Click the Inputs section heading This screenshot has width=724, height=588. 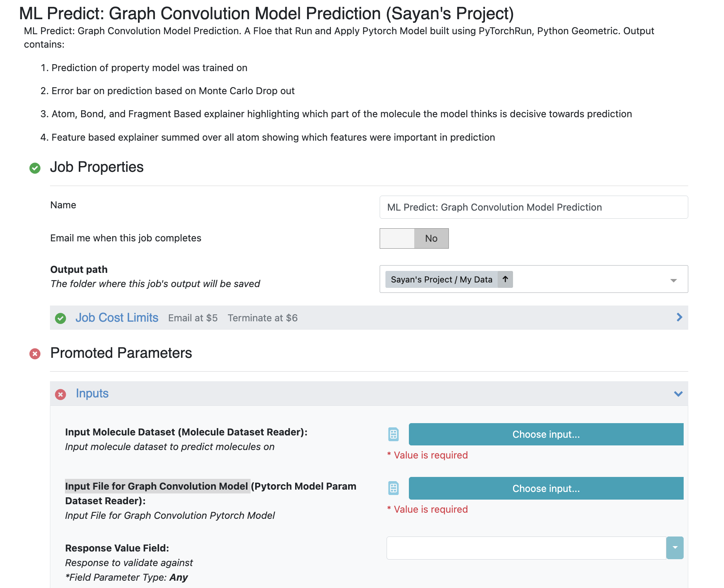coord(92,394)
